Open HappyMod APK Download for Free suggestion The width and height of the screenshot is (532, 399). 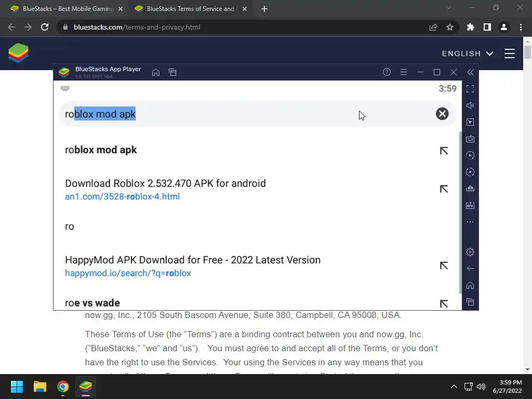coord(193,260)
